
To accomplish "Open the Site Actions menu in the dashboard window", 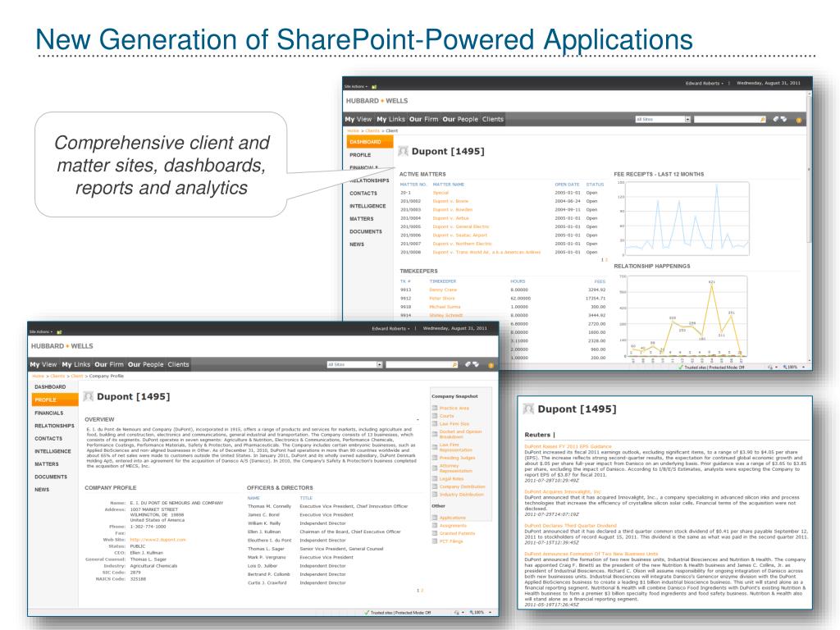I will tap(356, 86).
